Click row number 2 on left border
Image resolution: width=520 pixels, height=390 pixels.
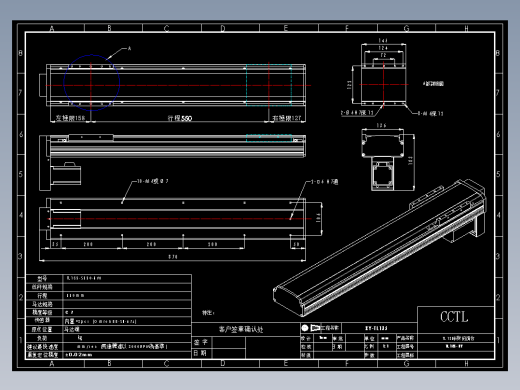[x=21, y=298]
